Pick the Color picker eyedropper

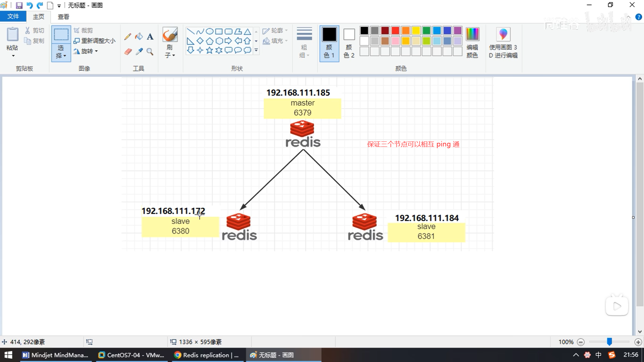139,51
